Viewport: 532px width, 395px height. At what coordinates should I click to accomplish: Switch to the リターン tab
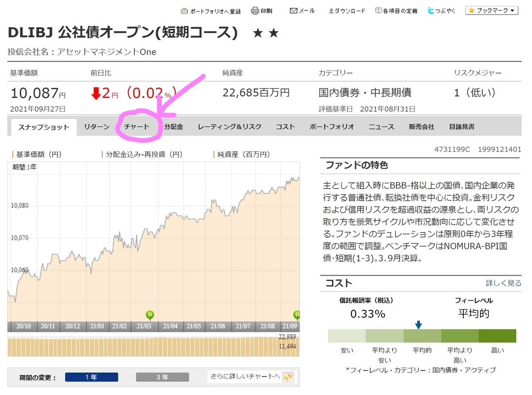point(97,127)
